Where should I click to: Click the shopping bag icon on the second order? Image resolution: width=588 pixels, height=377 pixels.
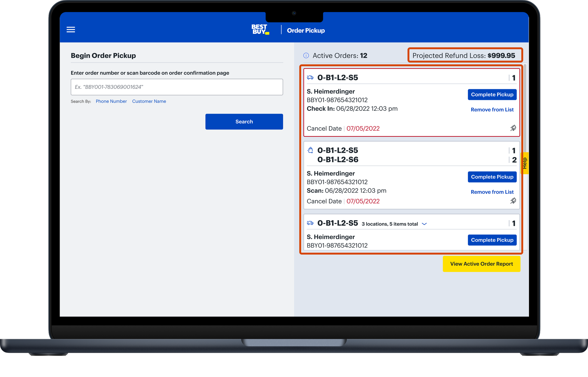click(310, 150)
